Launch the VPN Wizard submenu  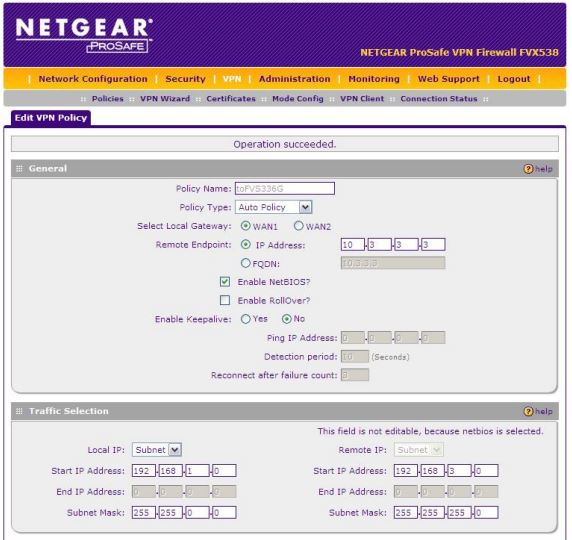point(165,99)
